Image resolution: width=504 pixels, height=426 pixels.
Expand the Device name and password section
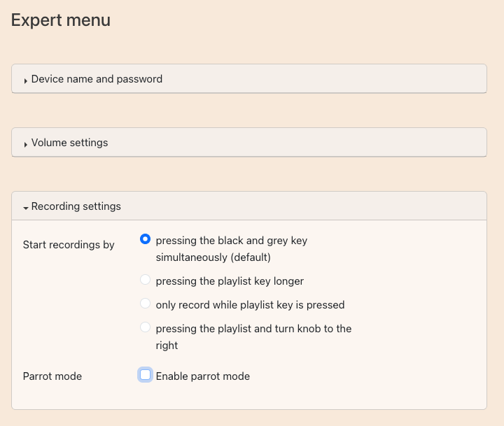97,79
